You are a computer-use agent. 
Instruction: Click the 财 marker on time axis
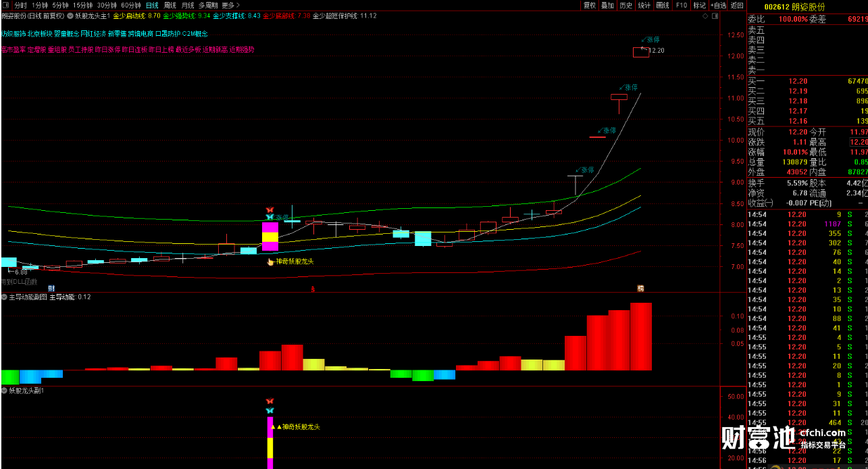pyautogui.click(x=51, y=289)
